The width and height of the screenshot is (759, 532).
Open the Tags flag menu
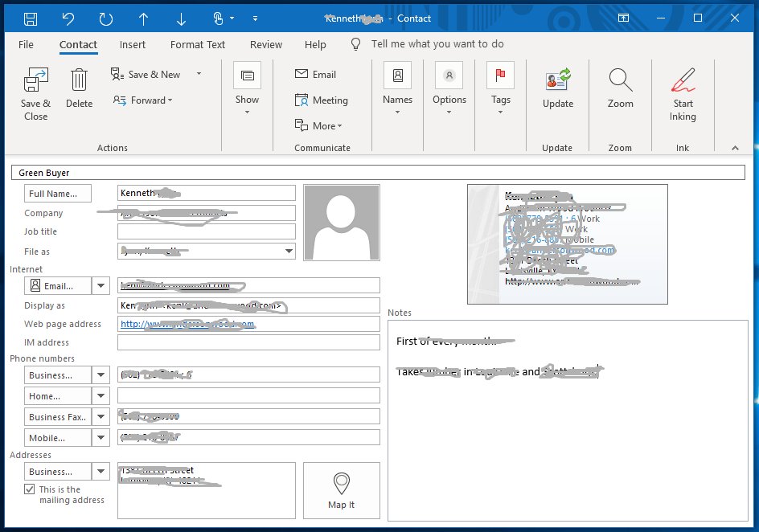pyautogui.click(x=501, y=88)
